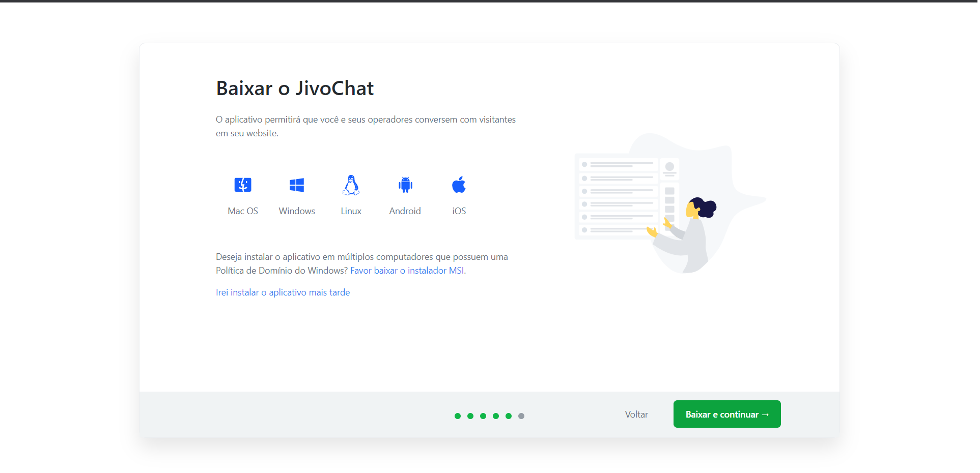
Task: Click 'Baixar e continuar' green button
Action: (727, 414)
